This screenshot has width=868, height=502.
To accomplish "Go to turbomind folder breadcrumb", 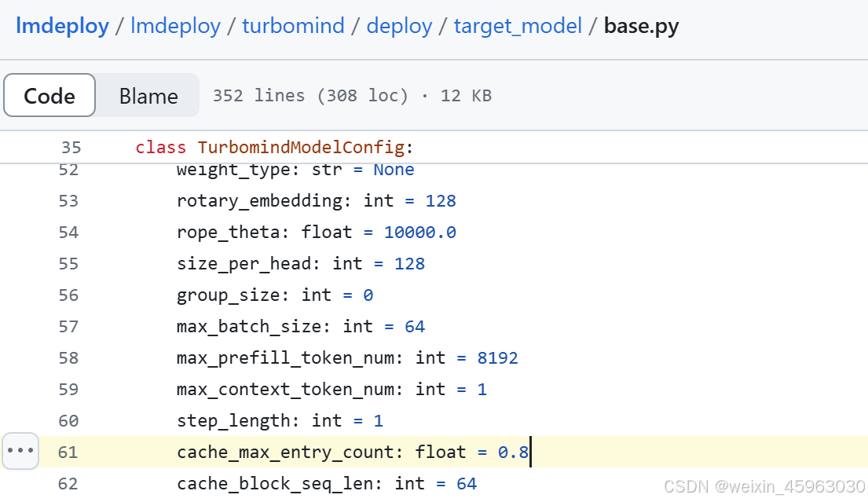I will tap(294, 26).
